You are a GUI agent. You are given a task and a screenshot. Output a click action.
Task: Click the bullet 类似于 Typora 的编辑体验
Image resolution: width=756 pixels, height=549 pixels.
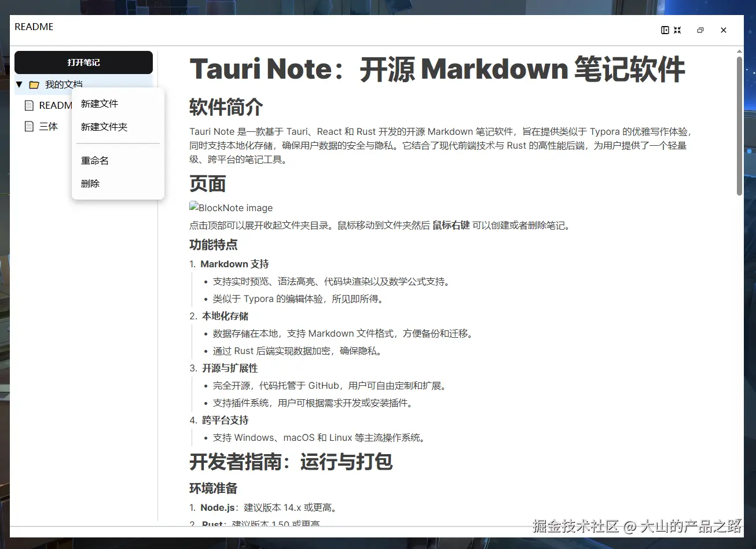(x=298, y=299)
